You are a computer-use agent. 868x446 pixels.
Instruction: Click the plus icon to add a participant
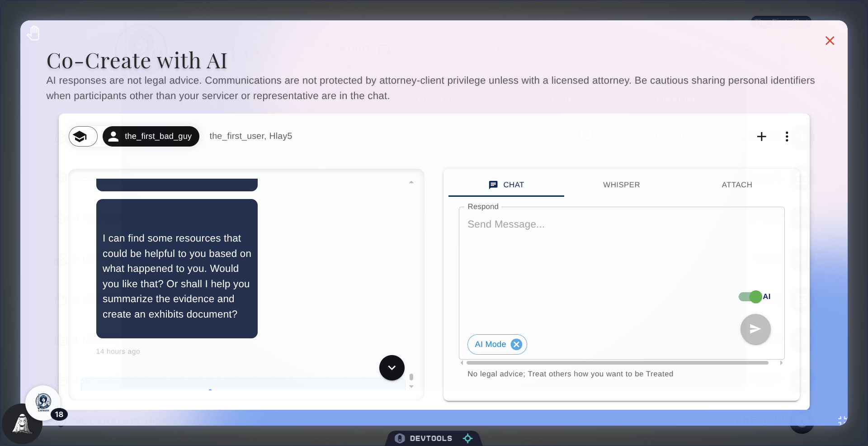tap(762, 136)
